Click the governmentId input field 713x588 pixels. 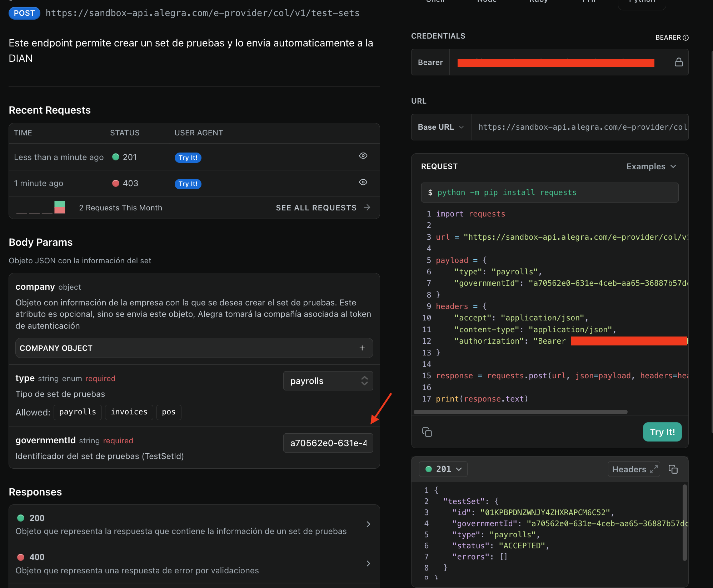tap(328, 443)
